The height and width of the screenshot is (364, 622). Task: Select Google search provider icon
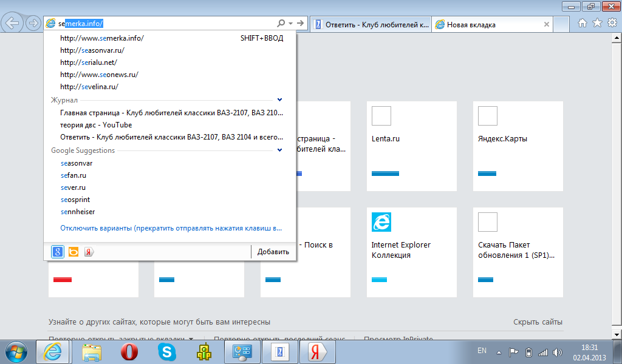click(58, 252)
